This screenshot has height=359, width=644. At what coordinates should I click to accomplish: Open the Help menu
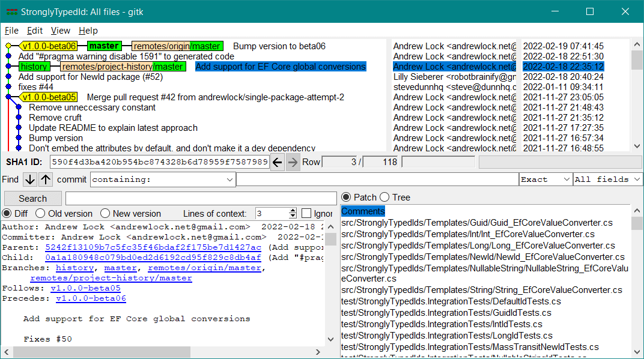pyautogui.click(x=88, y=31)
